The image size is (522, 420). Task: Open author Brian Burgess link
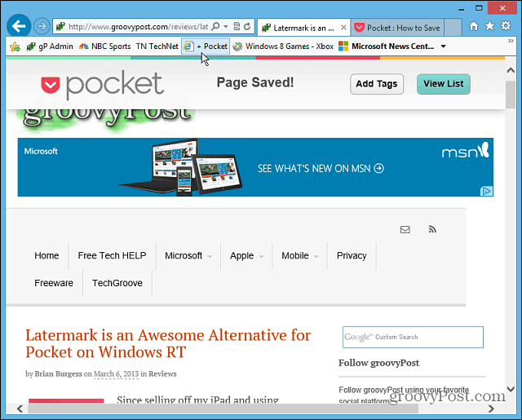58,374
